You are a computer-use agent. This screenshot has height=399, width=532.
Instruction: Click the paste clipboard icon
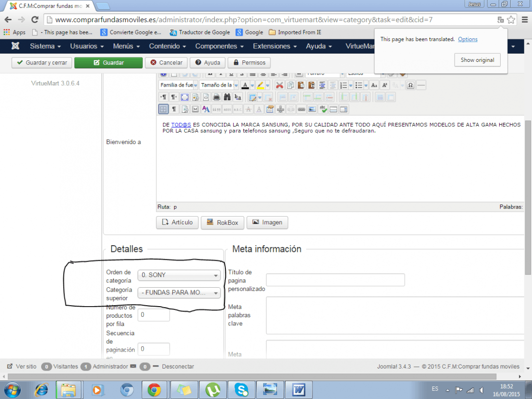(301, 85)
